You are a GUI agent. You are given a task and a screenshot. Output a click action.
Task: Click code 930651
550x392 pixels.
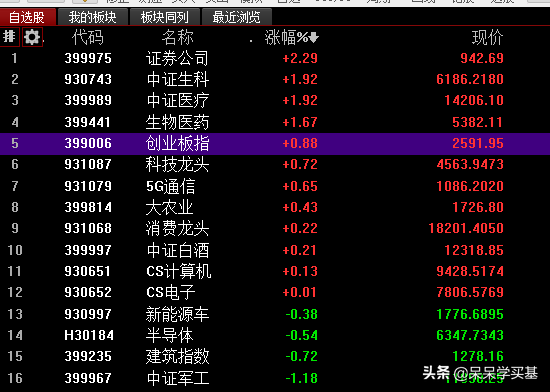88,271
